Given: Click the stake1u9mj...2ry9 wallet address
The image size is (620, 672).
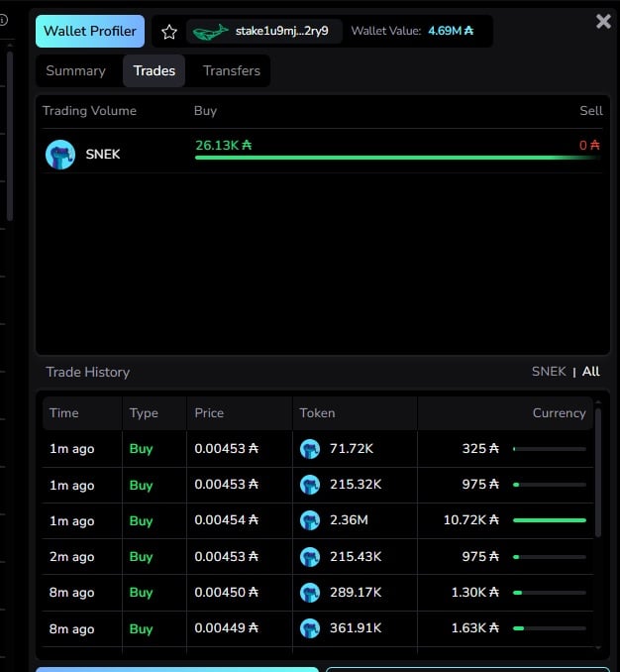Looking at the screenshot, I should coord(281,32).
